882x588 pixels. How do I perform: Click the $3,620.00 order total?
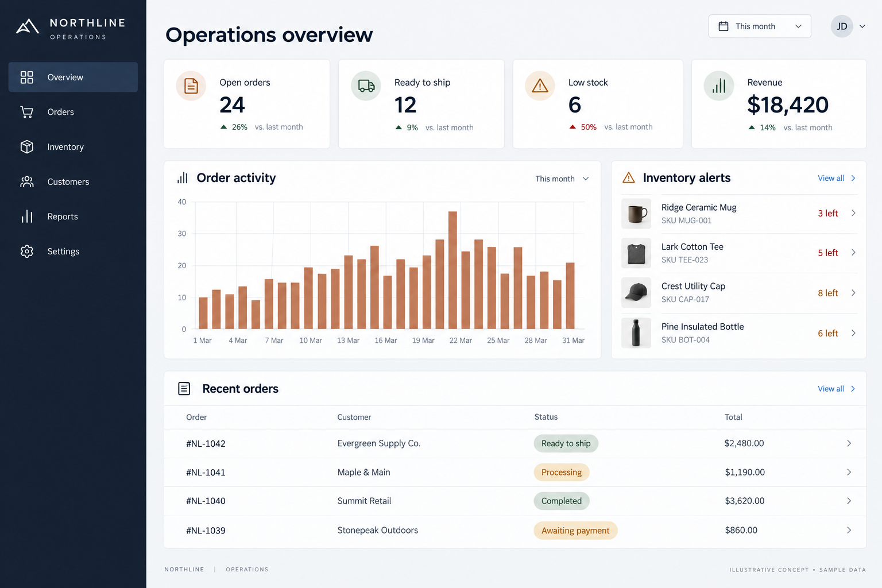[745, 501]
